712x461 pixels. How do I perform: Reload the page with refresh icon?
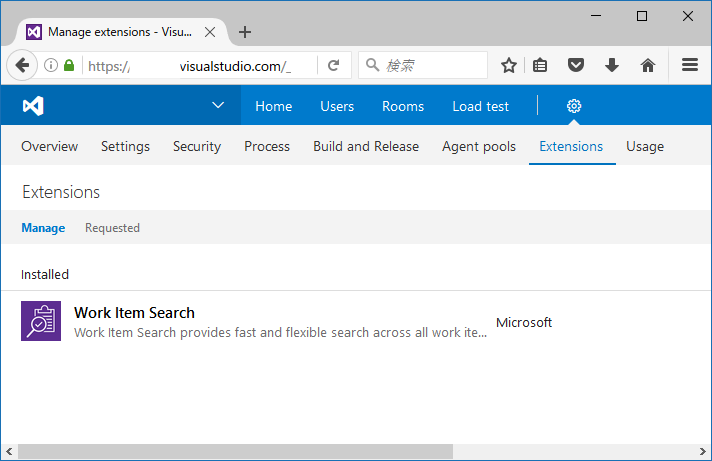pyautogui.click(x=333, y=66)
